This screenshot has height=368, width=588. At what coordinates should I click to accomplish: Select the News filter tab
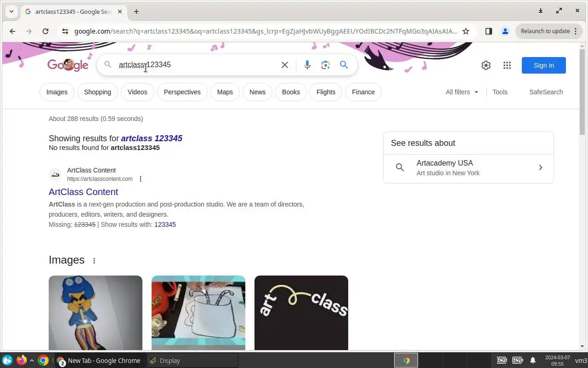click(257, 92)
